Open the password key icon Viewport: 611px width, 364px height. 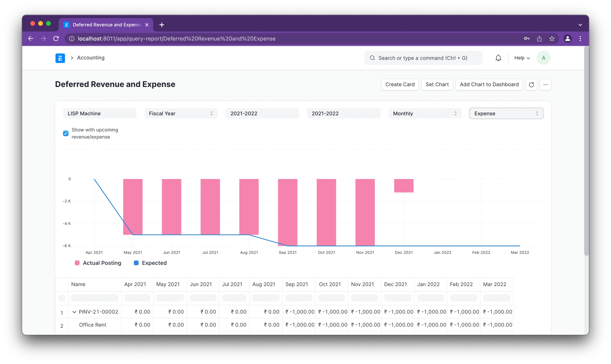(x=526, y=39)
